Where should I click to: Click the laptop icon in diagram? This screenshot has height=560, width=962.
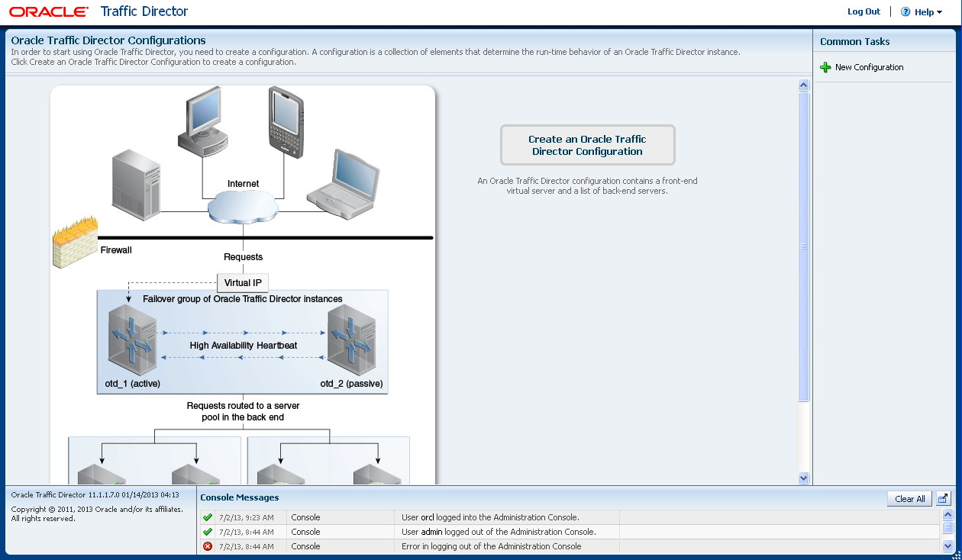tap(343, 185)
